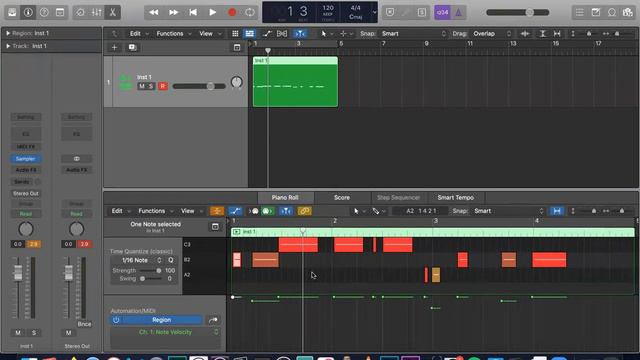Toggle the track list view button
Screen dimensions: 640x360
click(x=249, y=33)
